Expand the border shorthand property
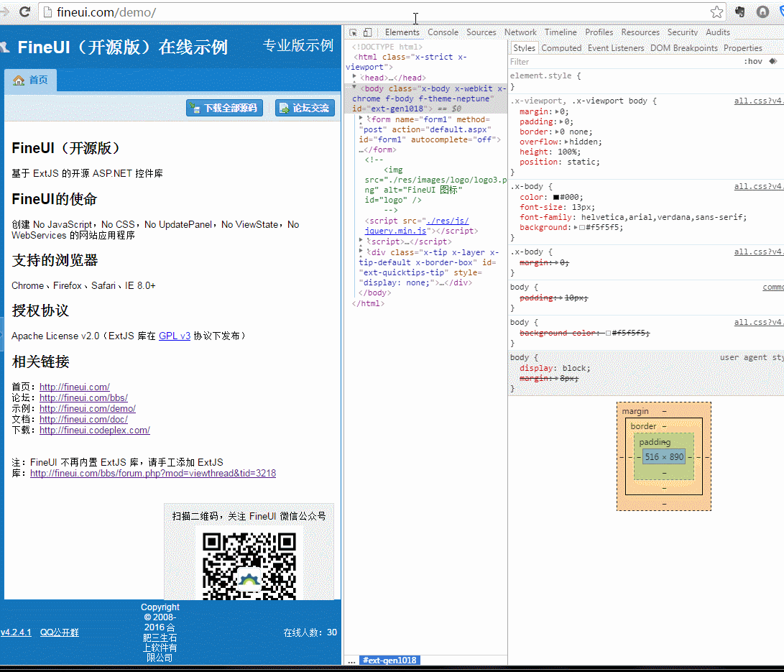Image resolution: width=784 pixels, height=672 pixels. [558, 132]
